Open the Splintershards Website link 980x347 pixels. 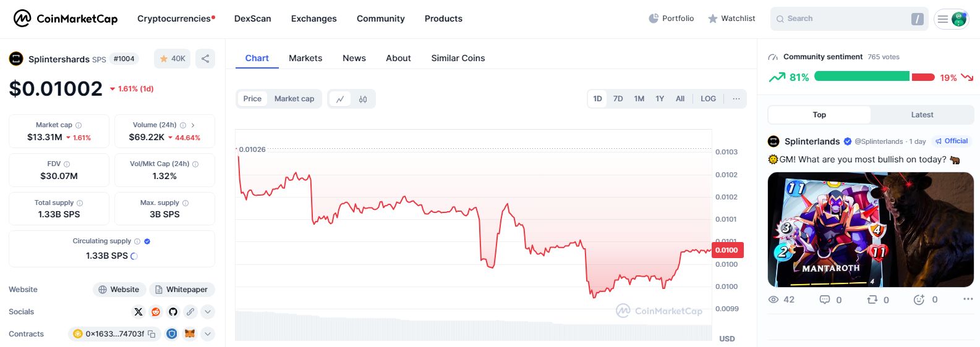119,290
